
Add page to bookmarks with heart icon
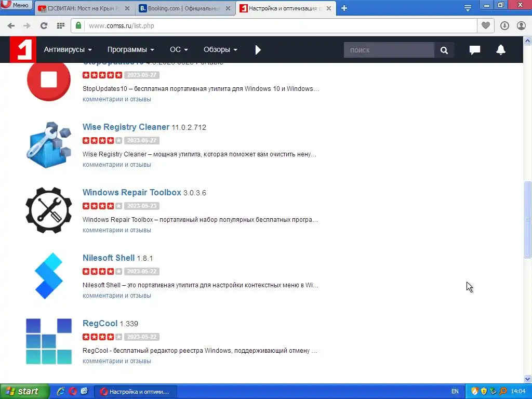(x=486, y=25)
